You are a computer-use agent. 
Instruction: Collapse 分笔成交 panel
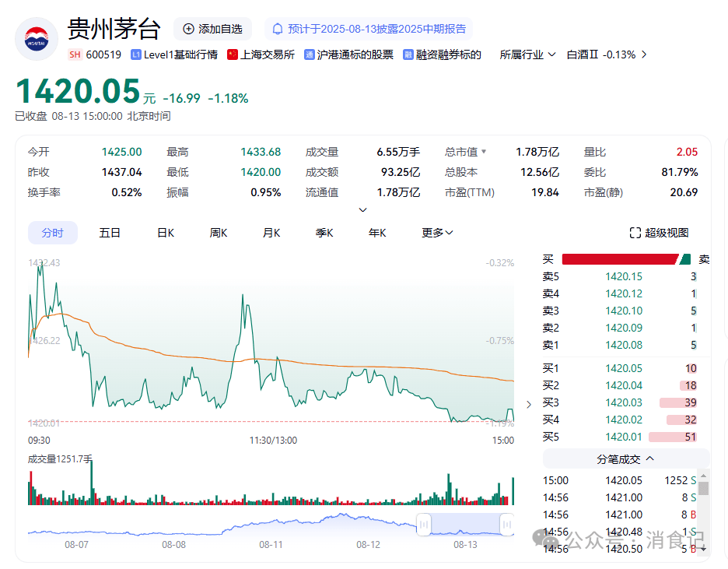pos(626,459)
